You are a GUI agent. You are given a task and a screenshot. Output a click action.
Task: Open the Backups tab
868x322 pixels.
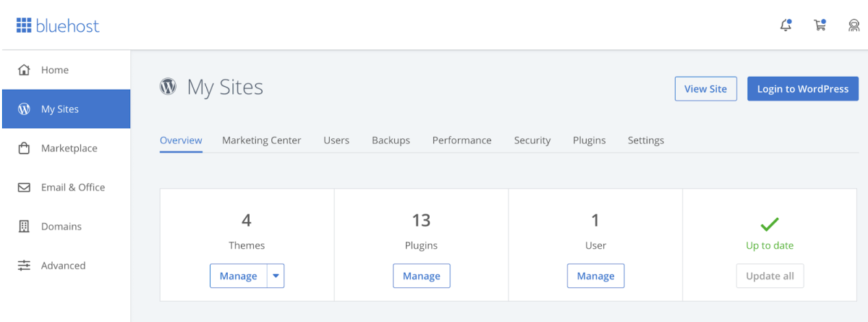coord(391,140)
